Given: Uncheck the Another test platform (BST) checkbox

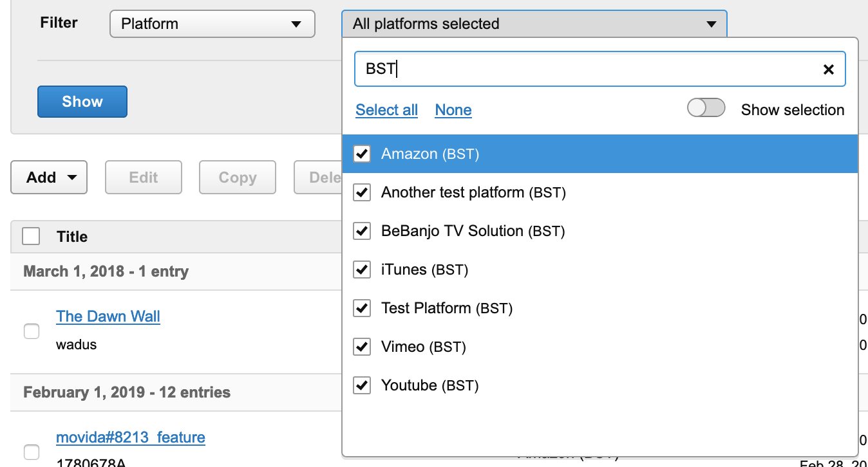Looking at the screenshot, I should tap(363, 192).
